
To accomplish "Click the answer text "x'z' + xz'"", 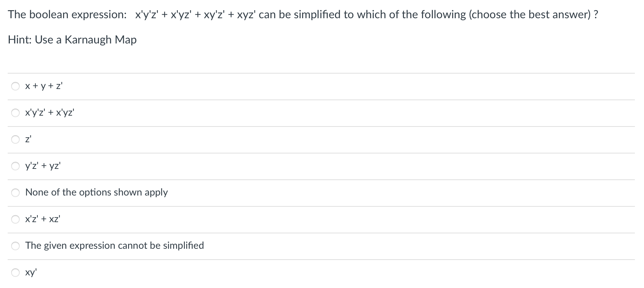I will point(42,219).
